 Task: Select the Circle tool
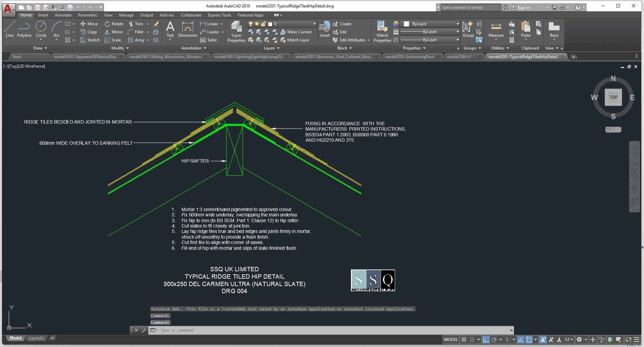(x=41, y=29)
